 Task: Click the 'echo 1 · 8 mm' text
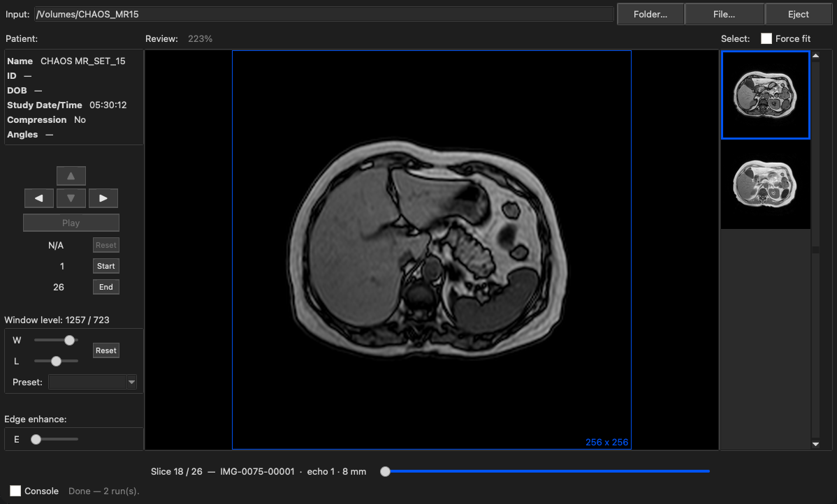click(x=336, y=471)
